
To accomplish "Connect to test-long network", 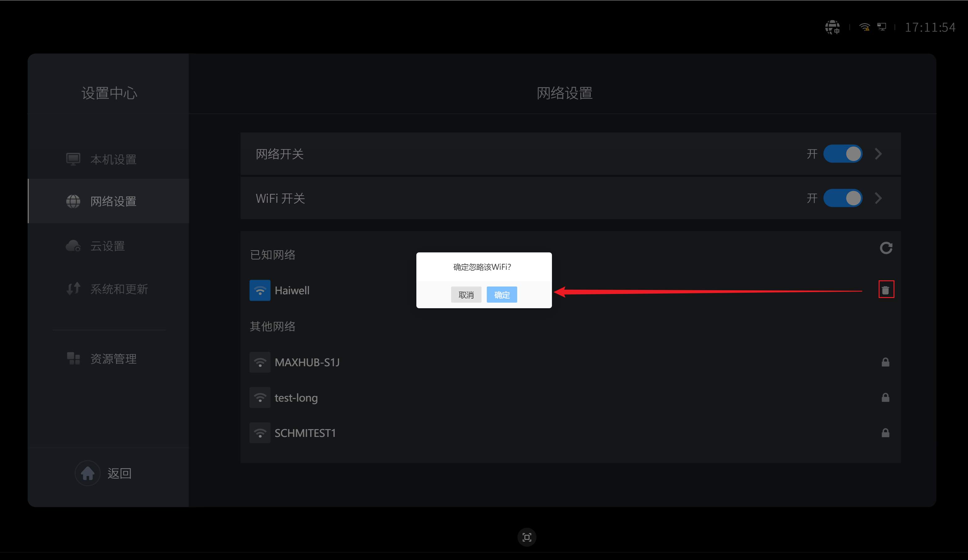I will (x=571, y=397).
